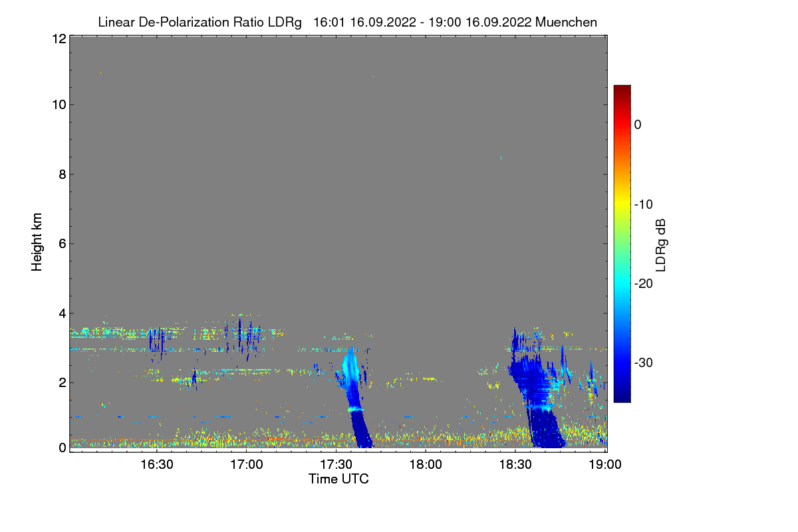
Task: Click the height tick label 8
Action: [x=62, y=174]
